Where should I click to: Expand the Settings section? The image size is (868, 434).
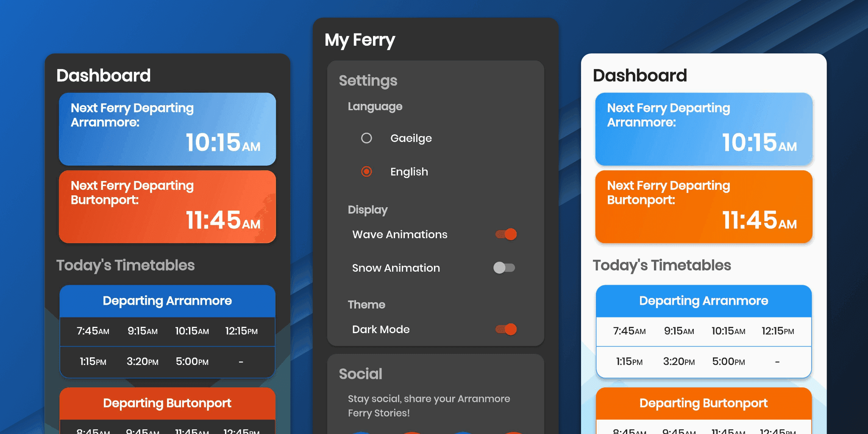tap(368, 81)
